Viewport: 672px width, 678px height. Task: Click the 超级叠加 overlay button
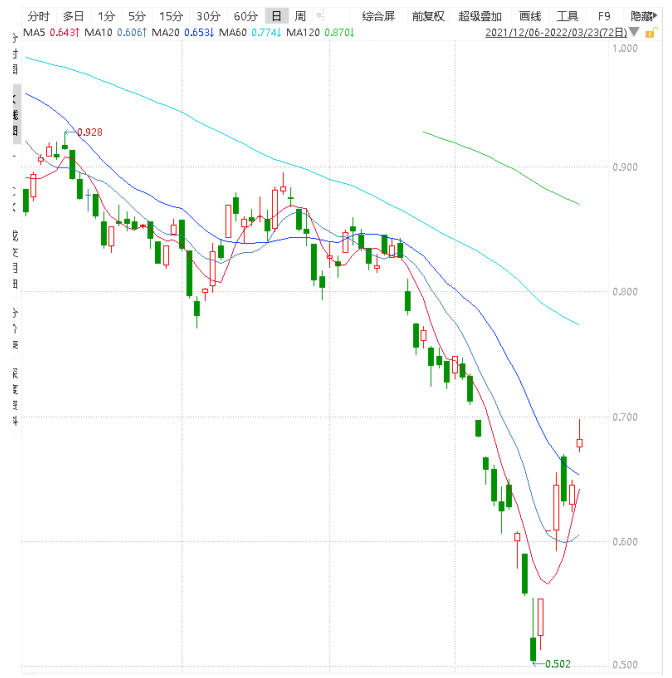pyautogui.click(x=480, y=16)
